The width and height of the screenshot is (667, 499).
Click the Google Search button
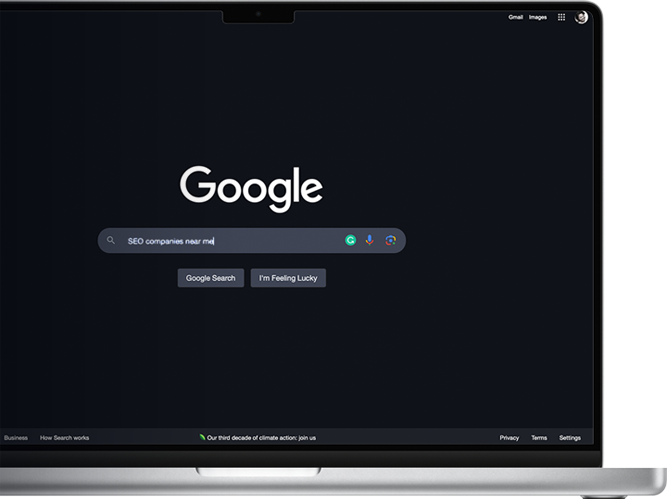point(211,278)
